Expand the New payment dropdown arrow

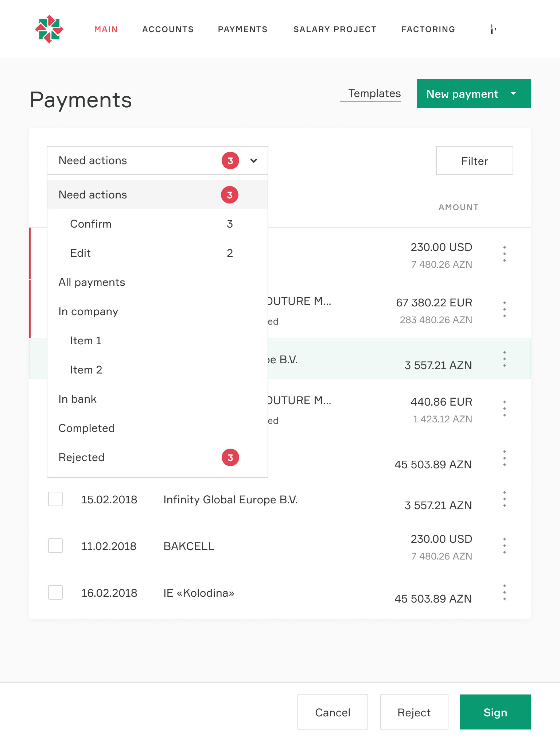click(x=513, y=93)
